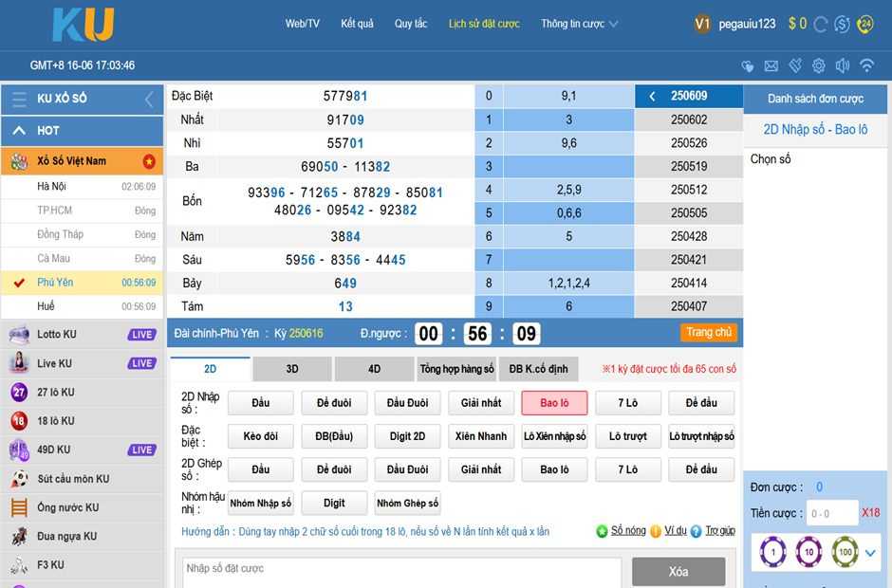Expand more chip values with the arrow
Image resolution: width=892 pixels, height=588 pixels.
tap(870, 552)
